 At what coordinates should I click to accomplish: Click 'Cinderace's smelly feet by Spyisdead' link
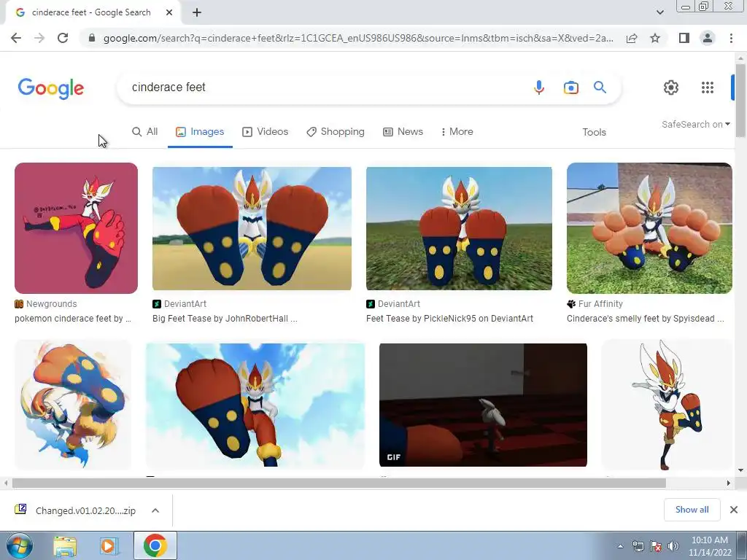point(646,319)
